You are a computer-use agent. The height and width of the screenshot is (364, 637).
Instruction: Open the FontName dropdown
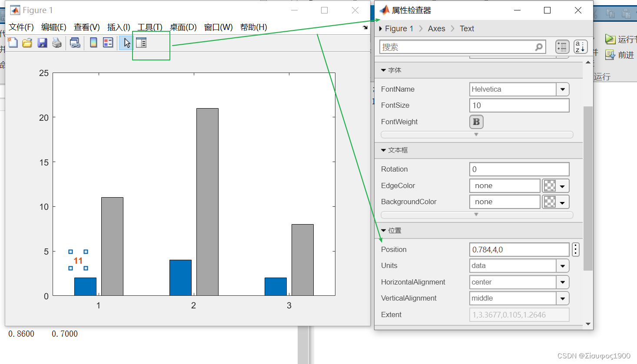pos(563,89)
